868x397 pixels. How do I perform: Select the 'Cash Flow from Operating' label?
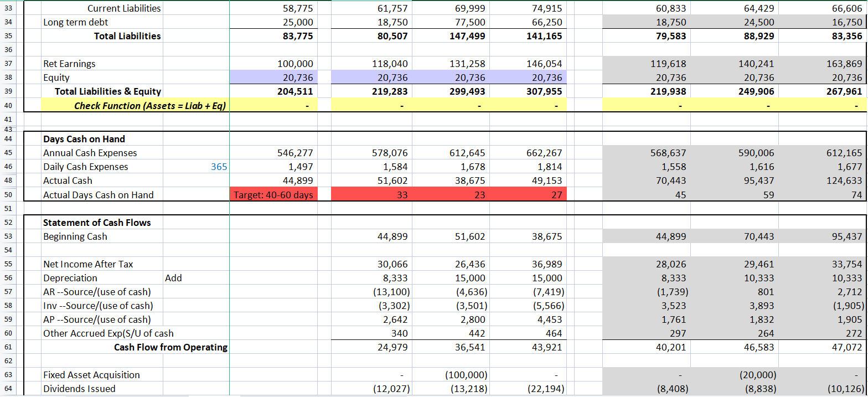pyautogui.click(x=170, y=347)
